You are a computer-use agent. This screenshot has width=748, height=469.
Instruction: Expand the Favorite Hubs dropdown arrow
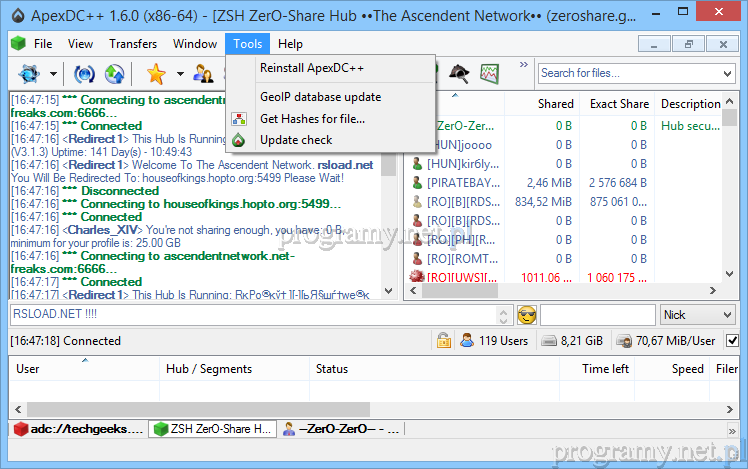click(180, 73)
